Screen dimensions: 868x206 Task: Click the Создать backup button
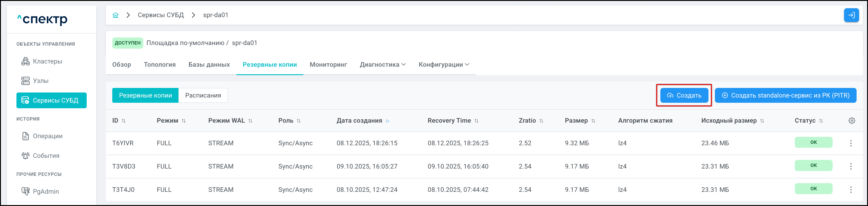point(684,95)
